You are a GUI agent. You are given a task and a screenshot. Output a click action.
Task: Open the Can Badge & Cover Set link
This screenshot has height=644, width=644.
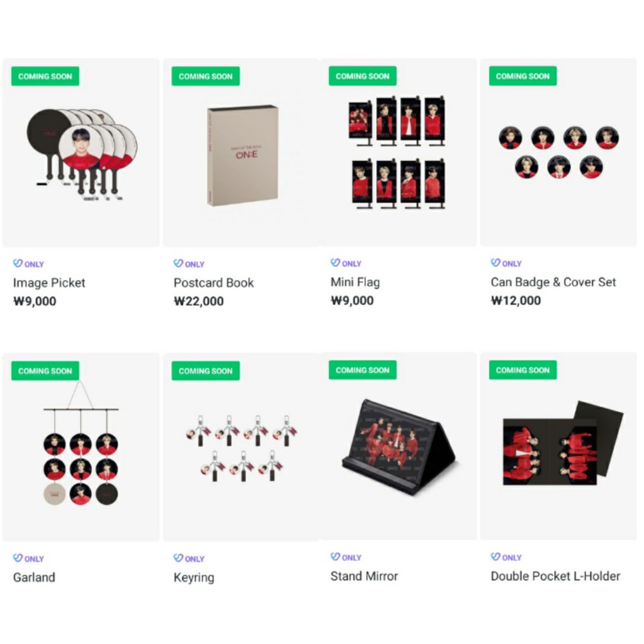553,282
